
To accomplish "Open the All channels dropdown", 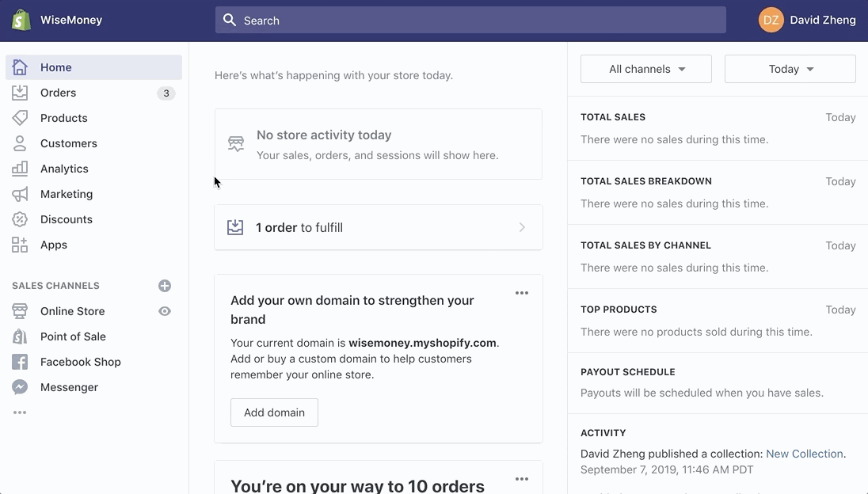I will 646,69.
